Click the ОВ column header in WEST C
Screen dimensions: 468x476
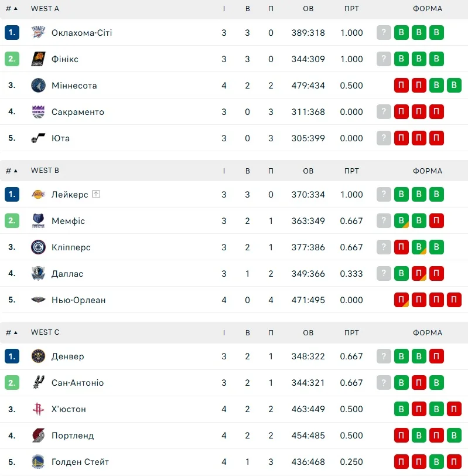(x=308, y=332)
